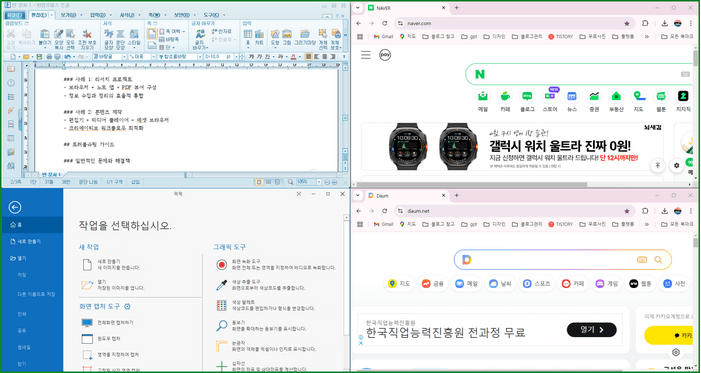Image resolution: width=701 pixels, height=373 pixels.
Task: Toggle bookmark star in Daum address bar
Action: (627, 211)
